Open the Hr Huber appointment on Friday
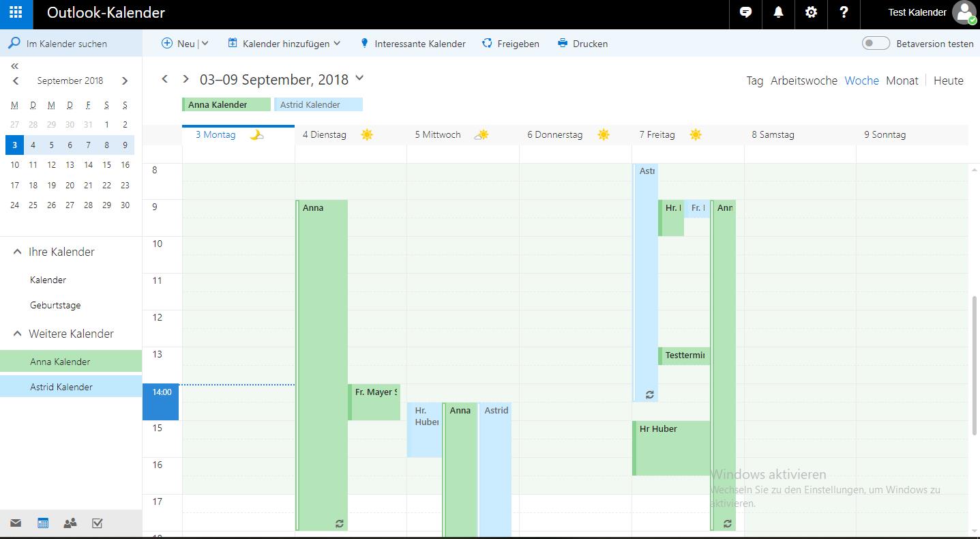Image resolution: width=980 pixels, height=539 pixels. pyautogui.click(x=672, y=448)
